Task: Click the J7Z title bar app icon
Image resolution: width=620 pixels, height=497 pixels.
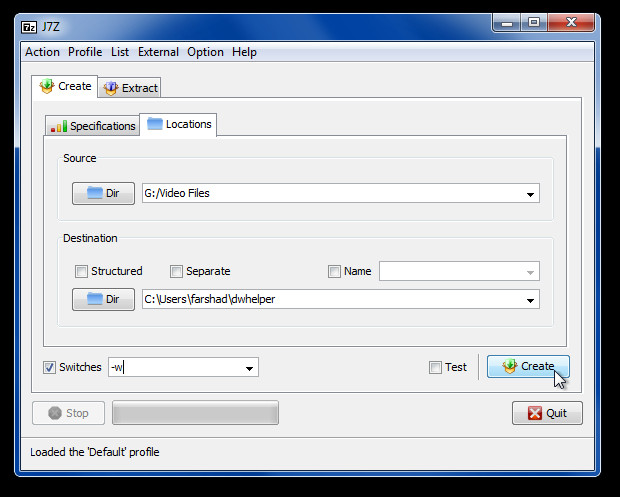Action: [29, 27]
